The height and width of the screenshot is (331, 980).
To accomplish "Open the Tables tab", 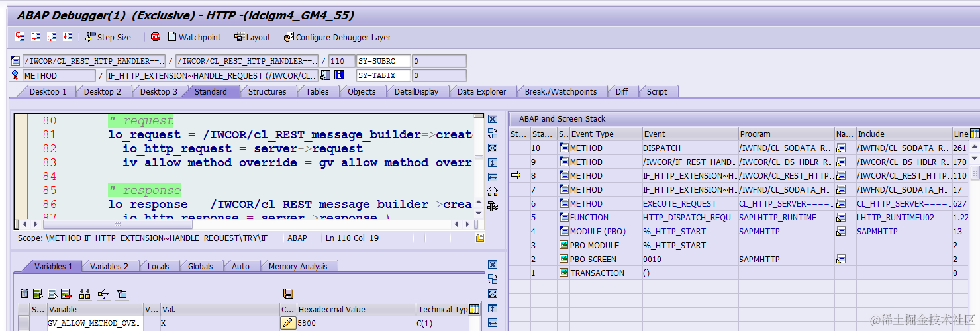I will (x=317, y=91).
